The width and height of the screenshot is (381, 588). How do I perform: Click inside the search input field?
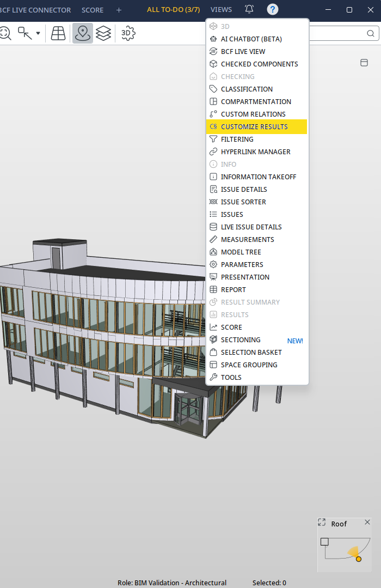337,33
